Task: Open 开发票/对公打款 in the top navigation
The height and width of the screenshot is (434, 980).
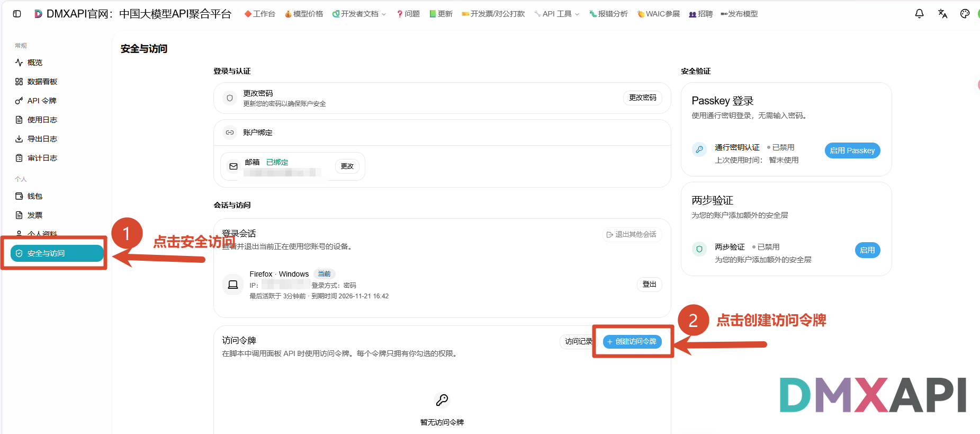Action: (493, 14)
